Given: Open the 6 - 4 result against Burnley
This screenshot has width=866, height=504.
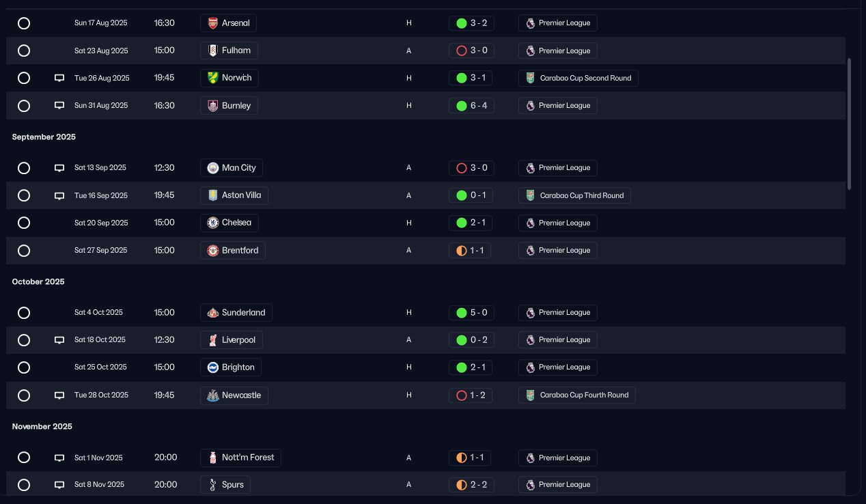Looking at the screenshot, I should point(471,106).
